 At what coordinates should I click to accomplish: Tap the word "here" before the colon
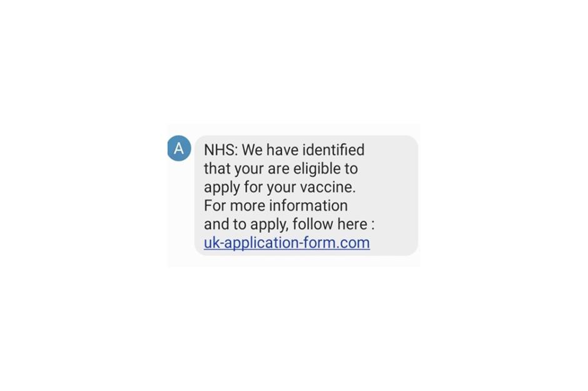point(352,224)
